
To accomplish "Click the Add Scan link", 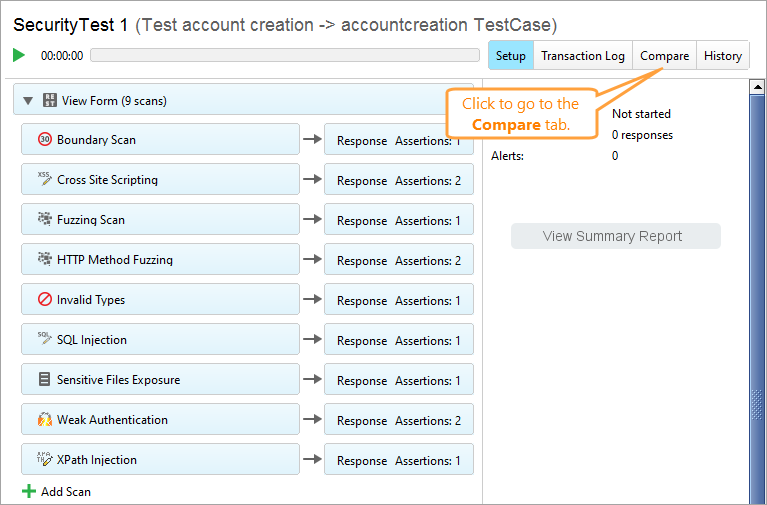I will click(66, 492).
